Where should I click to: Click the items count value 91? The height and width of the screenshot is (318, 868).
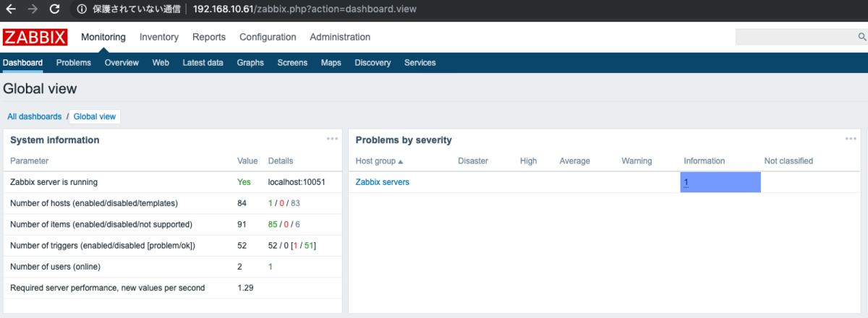coord(242,225)
